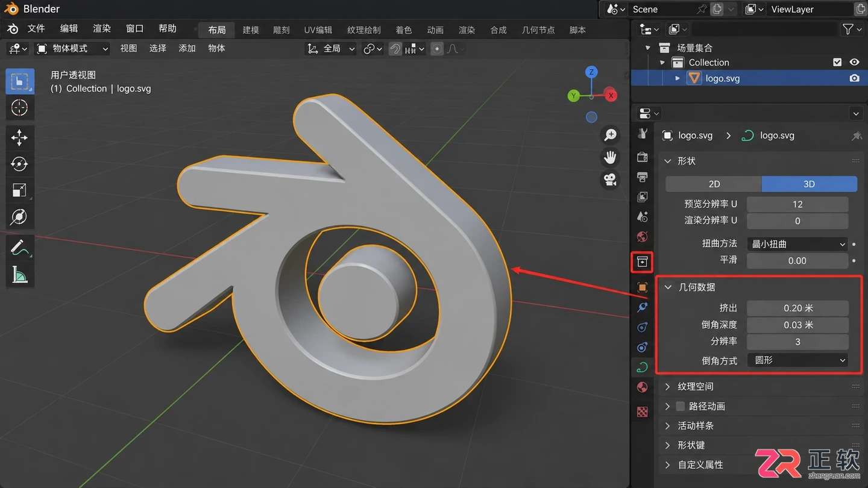Open the 物体模式 mode dropdown
The image size is (868, 488).
[72, 49]
